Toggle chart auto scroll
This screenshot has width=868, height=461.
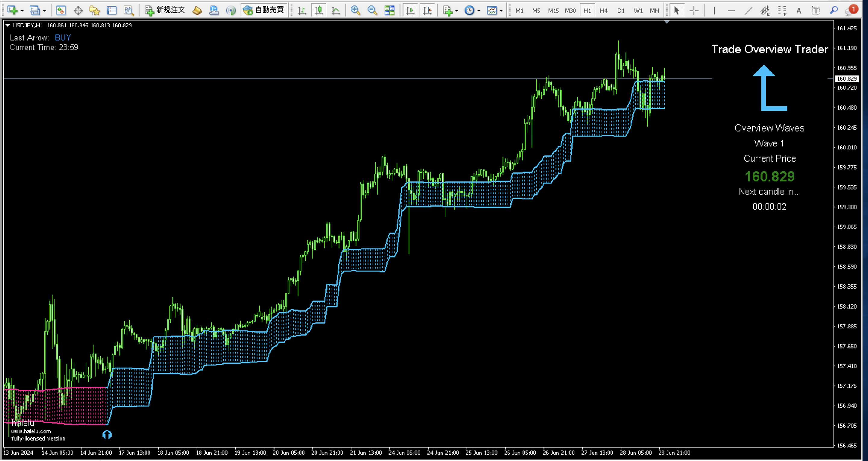[410, 11]
